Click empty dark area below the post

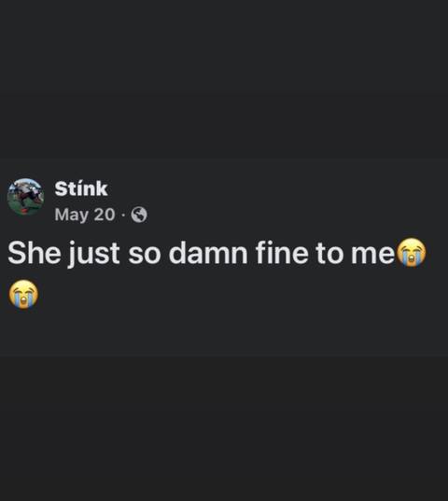tap(224, 428)
